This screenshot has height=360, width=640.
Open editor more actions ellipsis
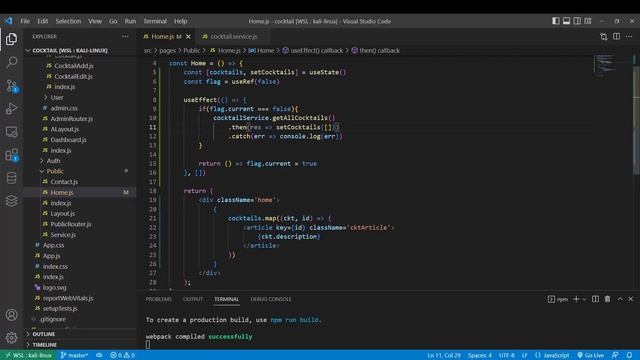pyautogui.click(x=629, y=37)
